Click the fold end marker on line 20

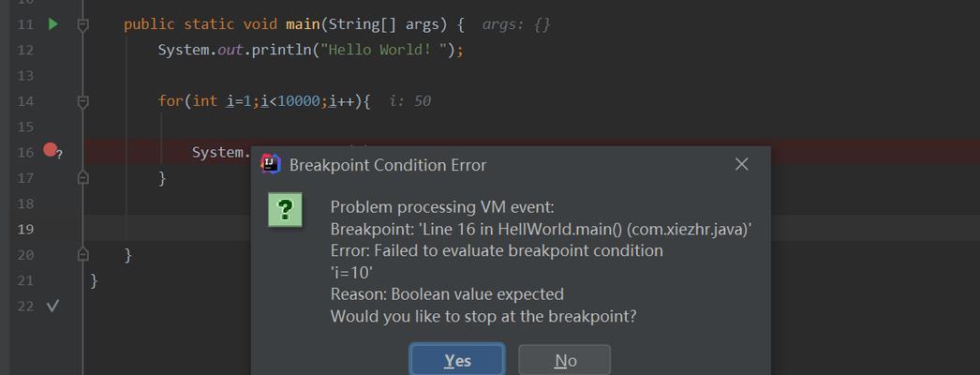point(82,254)
